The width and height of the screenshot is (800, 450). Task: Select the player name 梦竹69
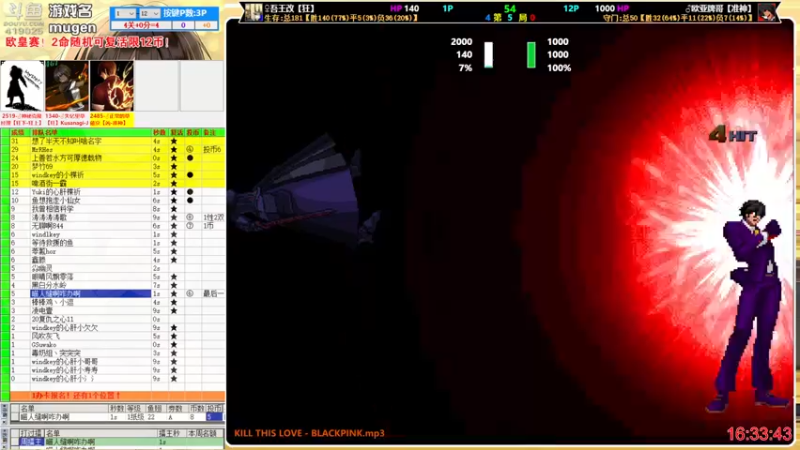[x=42, y=166]
